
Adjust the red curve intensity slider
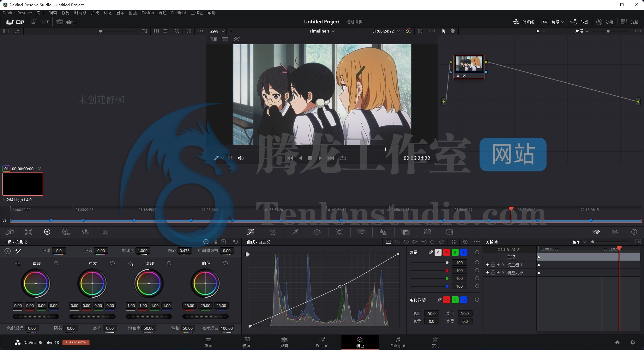click(430, 270)
